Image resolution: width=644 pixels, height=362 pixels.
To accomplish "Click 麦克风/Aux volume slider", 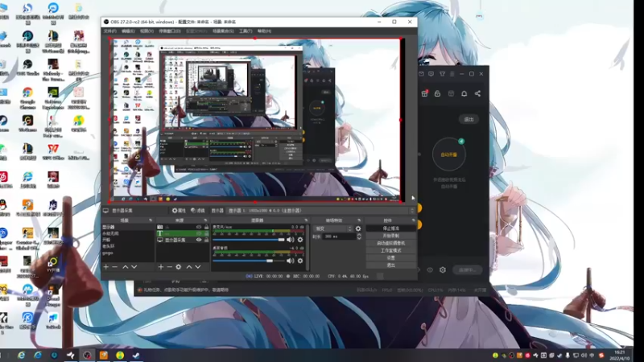I will point(249,240).
